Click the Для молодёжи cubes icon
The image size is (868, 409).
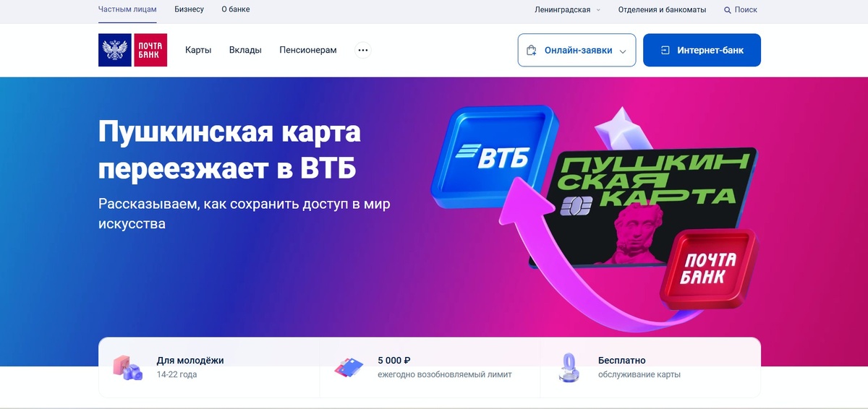click(x=127, y=368)
